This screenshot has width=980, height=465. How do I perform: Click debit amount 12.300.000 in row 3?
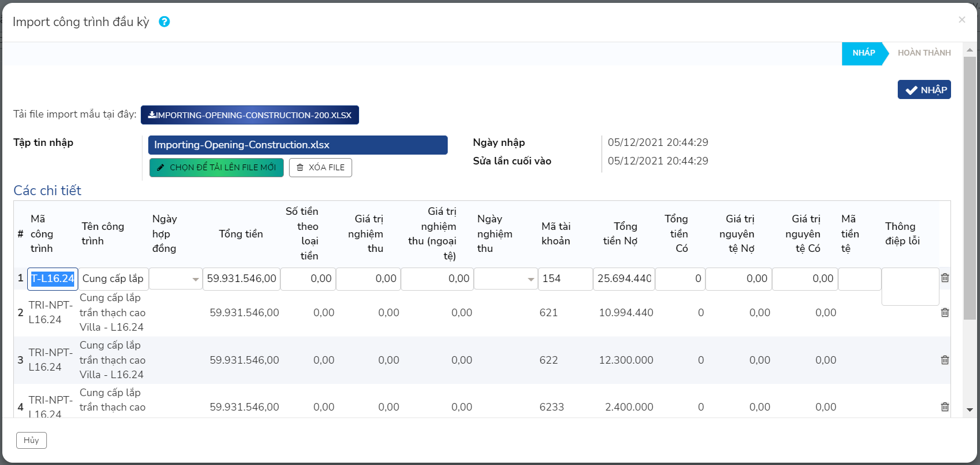626,360
